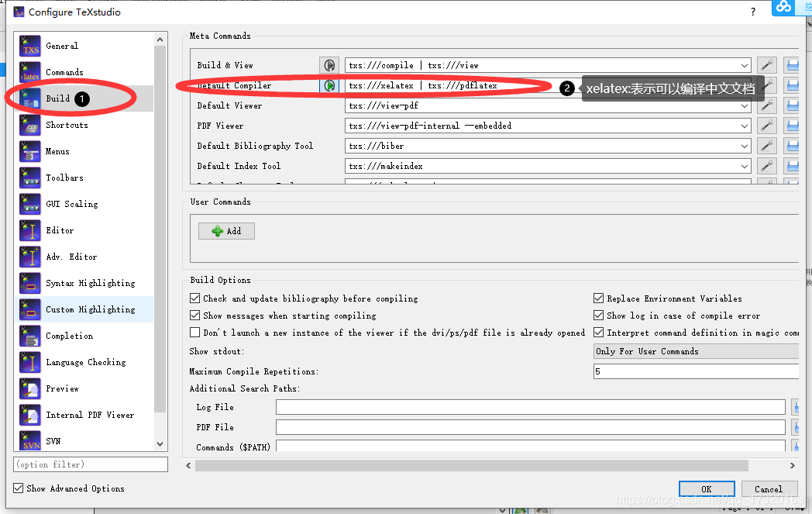Screen dimensions: 812x514
Task: Click category list scroll-up arrow
Action: pos(160,40)
